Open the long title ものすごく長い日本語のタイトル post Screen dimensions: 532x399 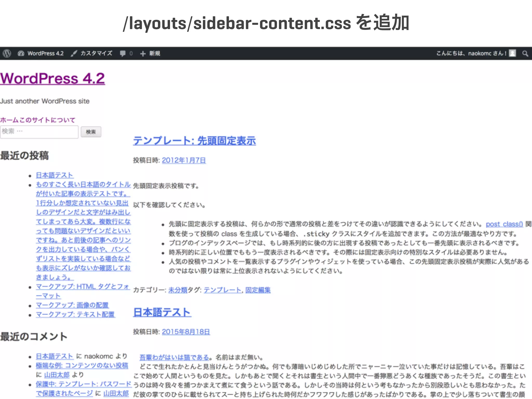tap(83, 231)
